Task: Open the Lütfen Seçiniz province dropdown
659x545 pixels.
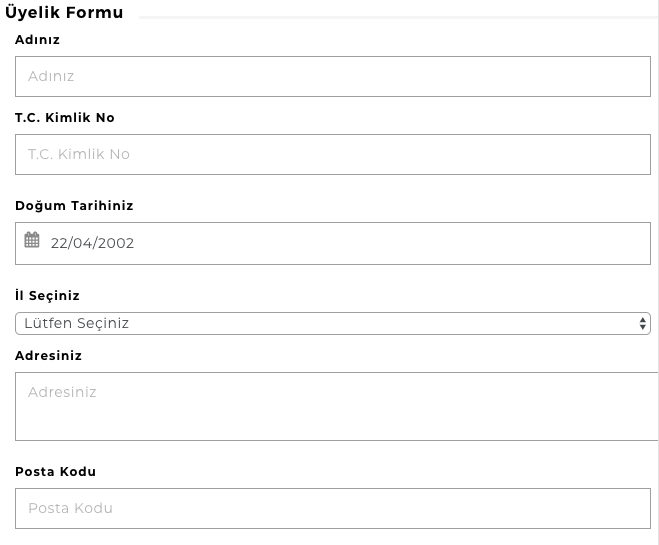Action: tap(332, 323)
